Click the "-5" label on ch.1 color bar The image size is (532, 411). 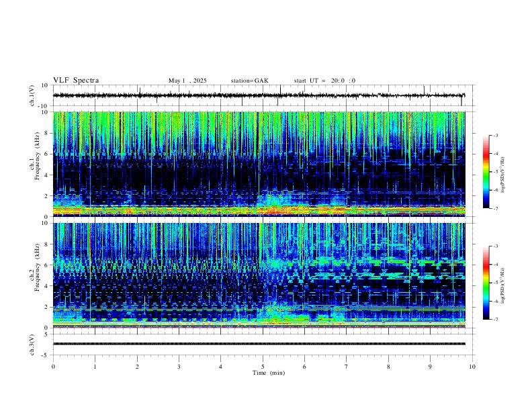[x=495, y=172]
